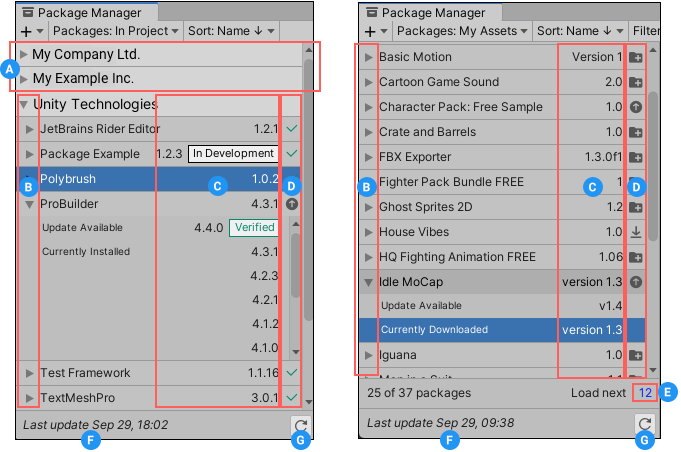
Task: Click the update icon on Idle MoCap row
Action: pos(636,282)
